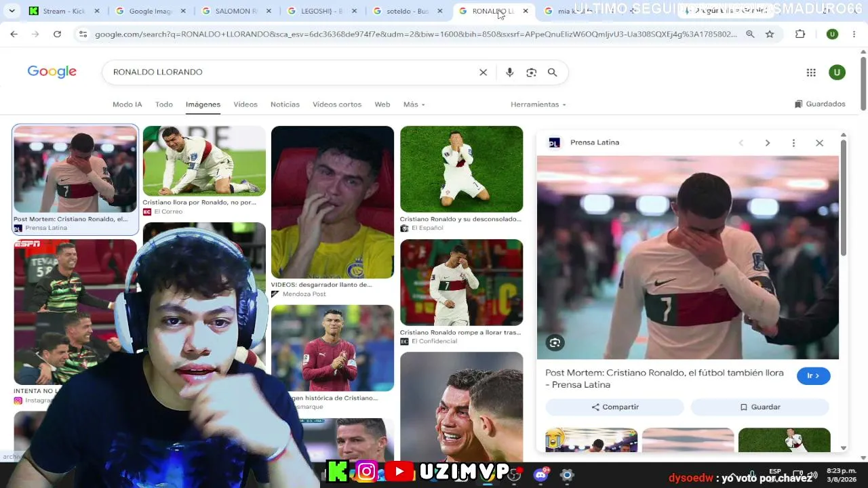Go back to the previous page
Viewport: 868px width, 488px height.
click(x=14, y=34)
